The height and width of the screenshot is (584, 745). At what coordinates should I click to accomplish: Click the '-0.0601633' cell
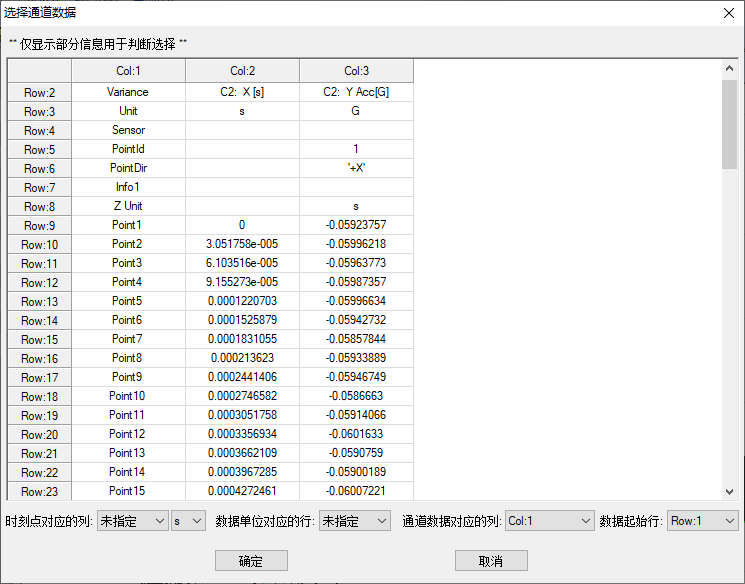[356, 434]
